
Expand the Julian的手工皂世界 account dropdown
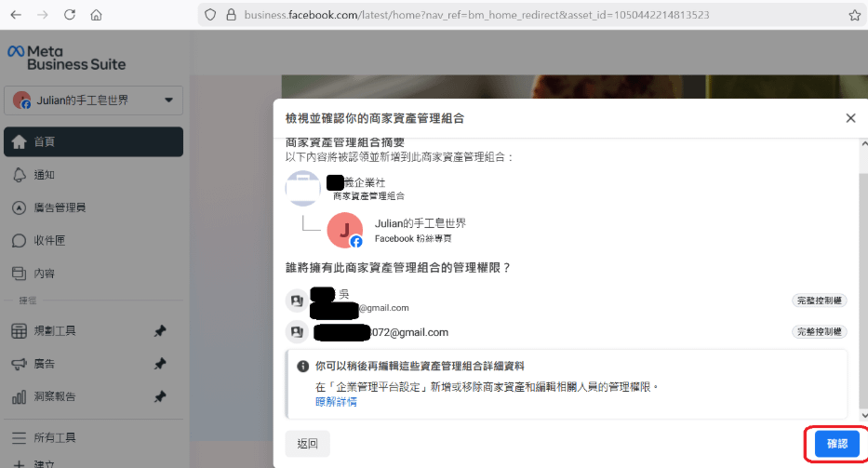pyautogui.click(x=168, y=100)
